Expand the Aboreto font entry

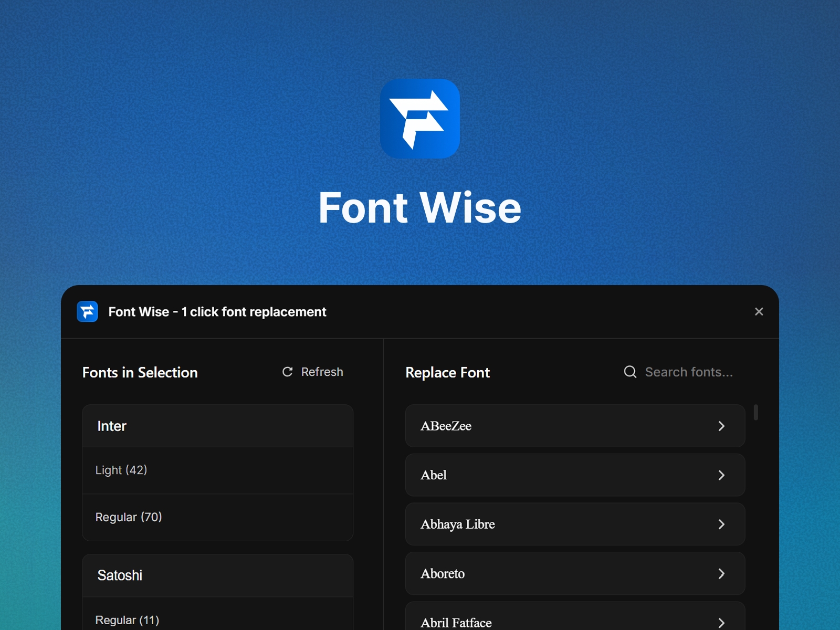coord(575,574)
